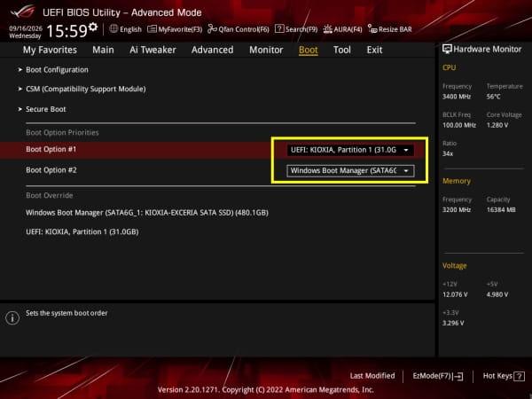Open Boot Option #1 dropdown

(350, 150)
